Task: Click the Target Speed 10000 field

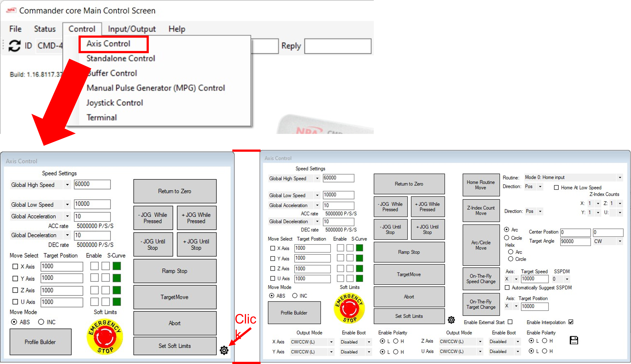Action: tap(534, 279)
